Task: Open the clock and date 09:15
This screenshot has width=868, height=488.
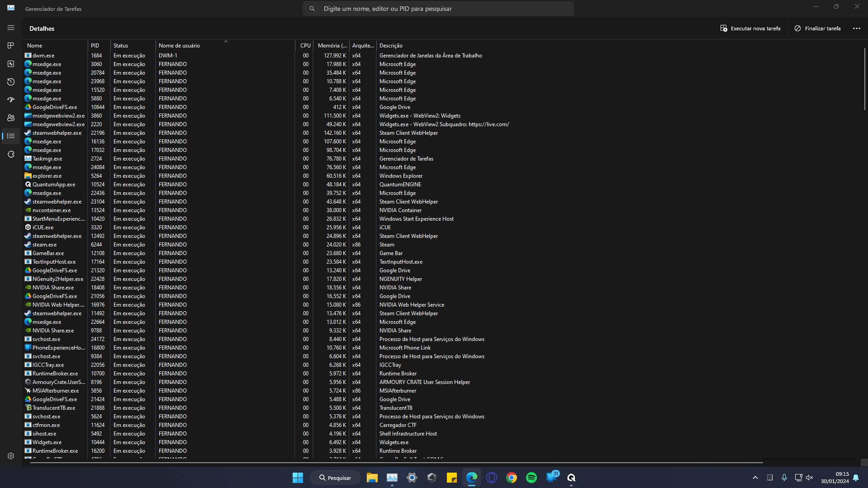Action: 835,478
